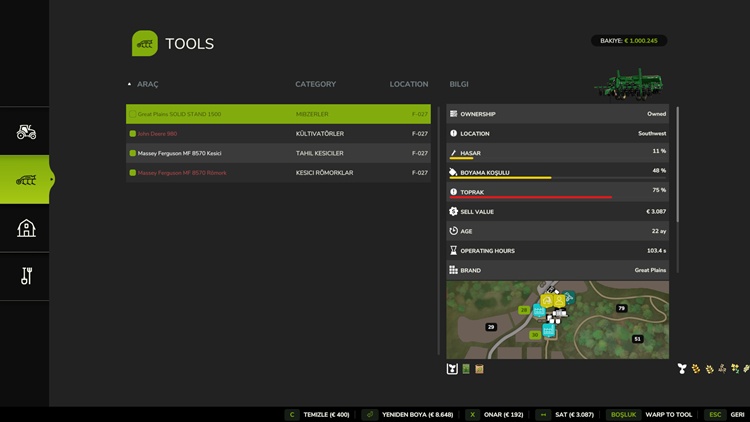Select the barn buildings sidebar icon
Image resolution: width=750 pixels, height=422 pixels.
tap(26, 228)
